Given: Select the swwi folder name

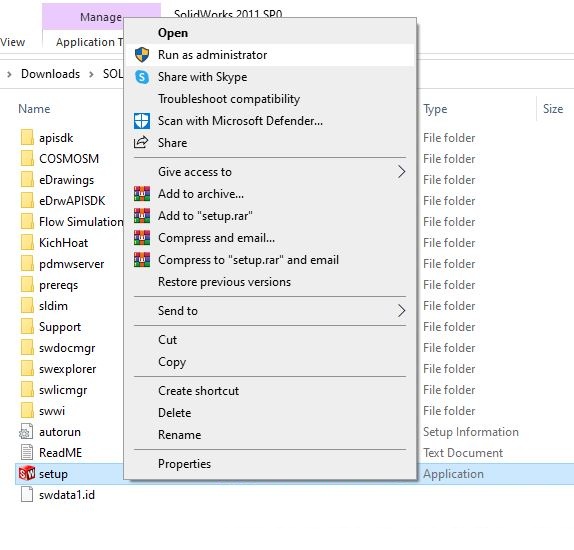Looking at the screenshot, I should click(52, 411).
